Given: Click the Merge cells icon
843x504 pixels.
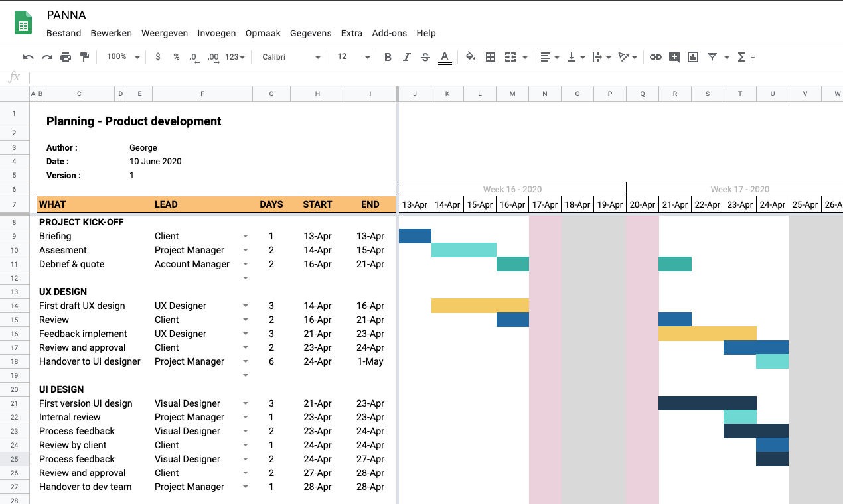Looking at the screenshot, I should 510,57.
